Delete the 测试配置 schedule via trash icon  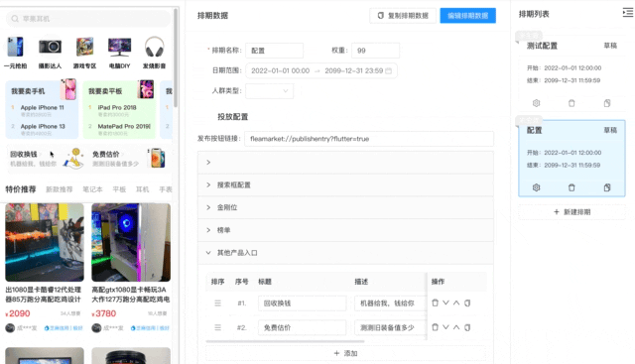click(571, 103)
